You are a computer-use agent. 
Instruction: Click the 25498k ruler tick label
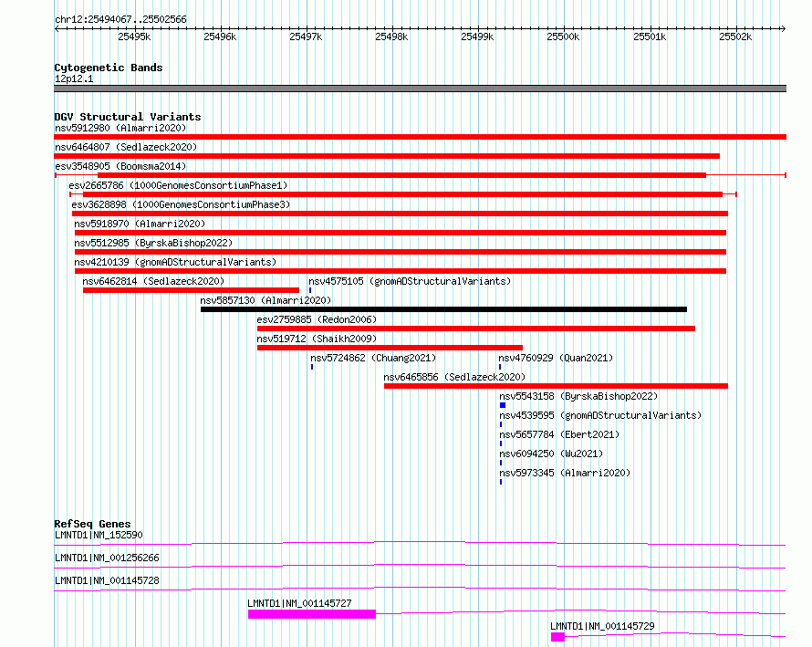[391, 37]
